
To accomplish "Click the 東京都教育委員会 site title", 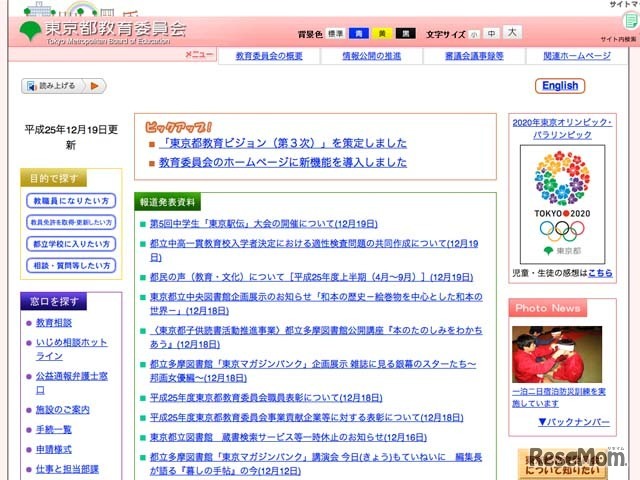I will pyautogui.click(x=116, y=29).
